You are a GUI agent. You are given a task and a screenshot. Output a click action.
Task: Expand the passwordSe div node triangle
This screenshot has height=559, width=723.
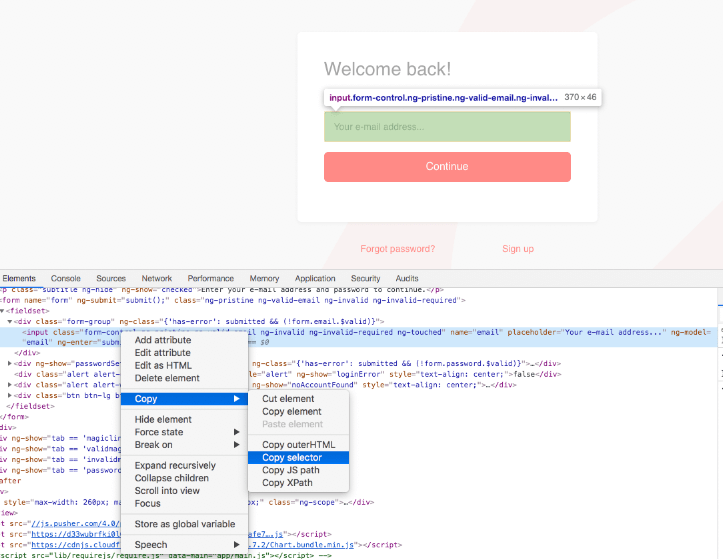pos(10,363)
